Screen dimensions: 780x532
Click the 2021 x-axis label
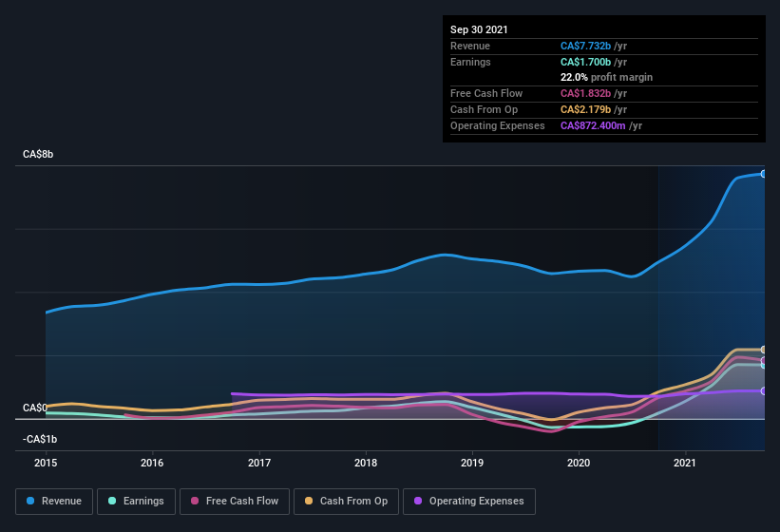(685, 463)
